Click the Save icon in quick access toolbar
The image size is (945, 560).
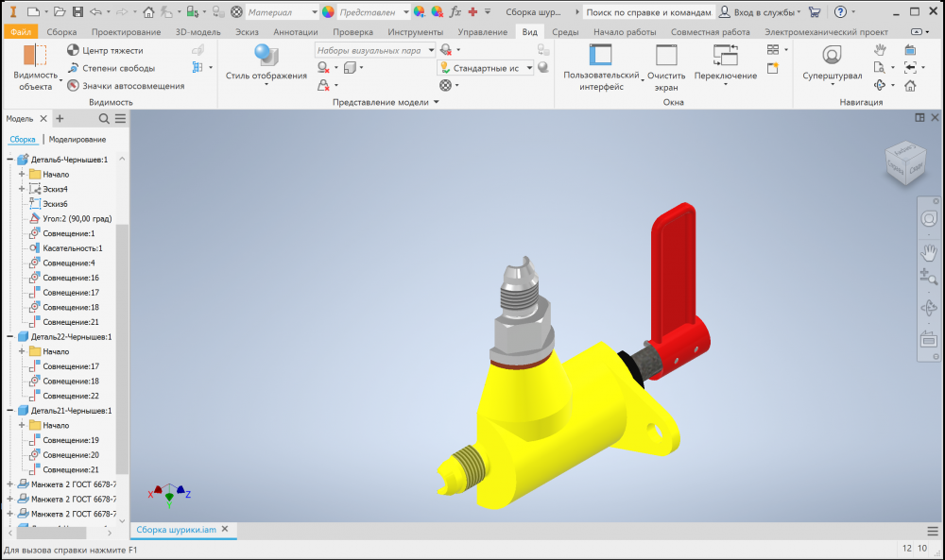click(x=76, y=12)
